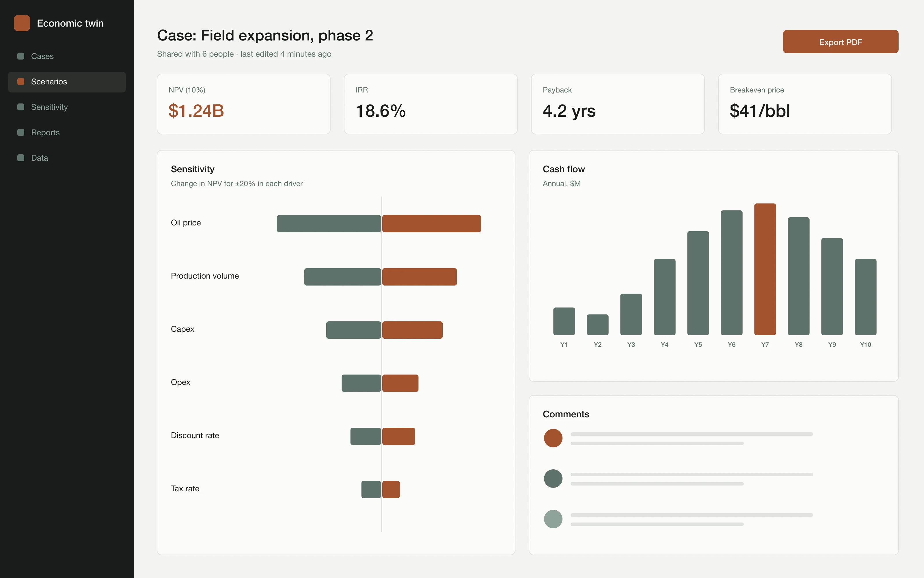The width and height of the screenshot is (924, 578).
Task: Click the 'Discount rate' driver label
Action: click(195, 436)
